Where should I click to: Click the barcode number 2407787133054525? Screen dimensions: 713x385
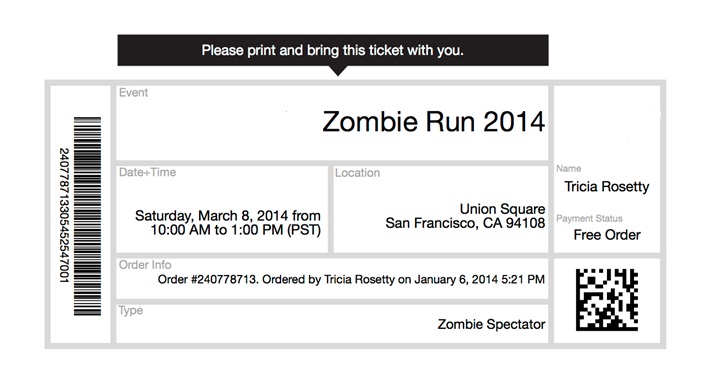click(x=64, y=215)
